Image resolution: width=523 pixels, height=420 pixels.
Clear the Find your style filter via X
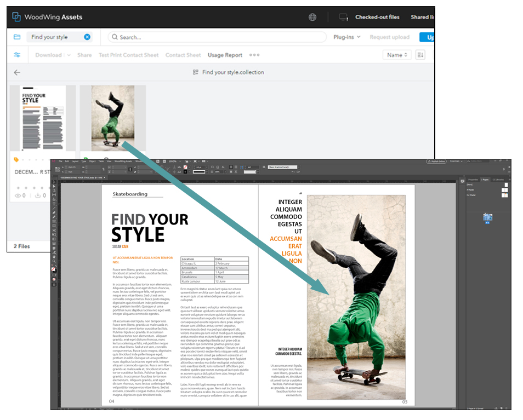[88, 37]
